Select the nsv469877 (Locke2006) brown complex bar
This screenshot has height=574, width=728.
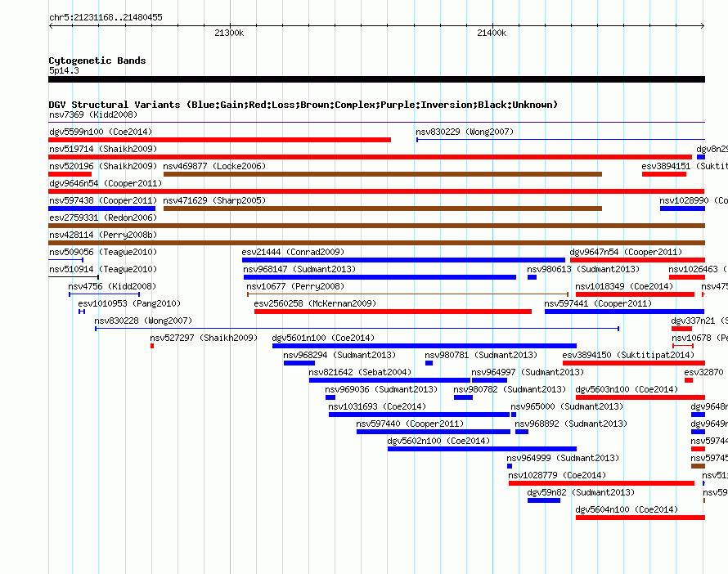[x=383, y=174]
